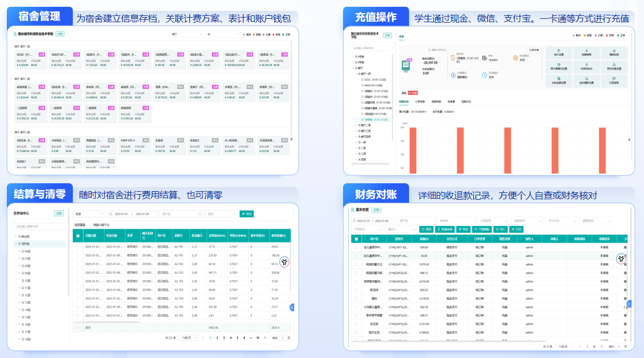Go to page 2 in settlement pagination

click(217, 338)
